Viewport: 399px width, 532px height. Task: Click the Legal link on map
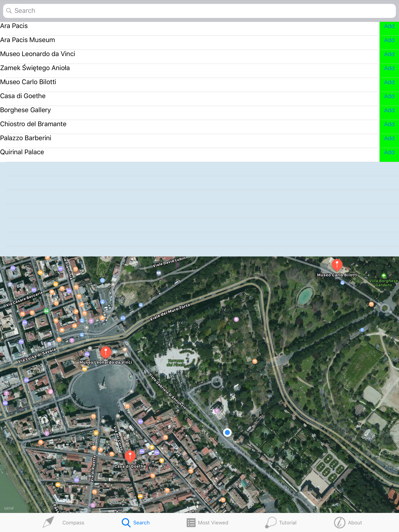[9, 507]
